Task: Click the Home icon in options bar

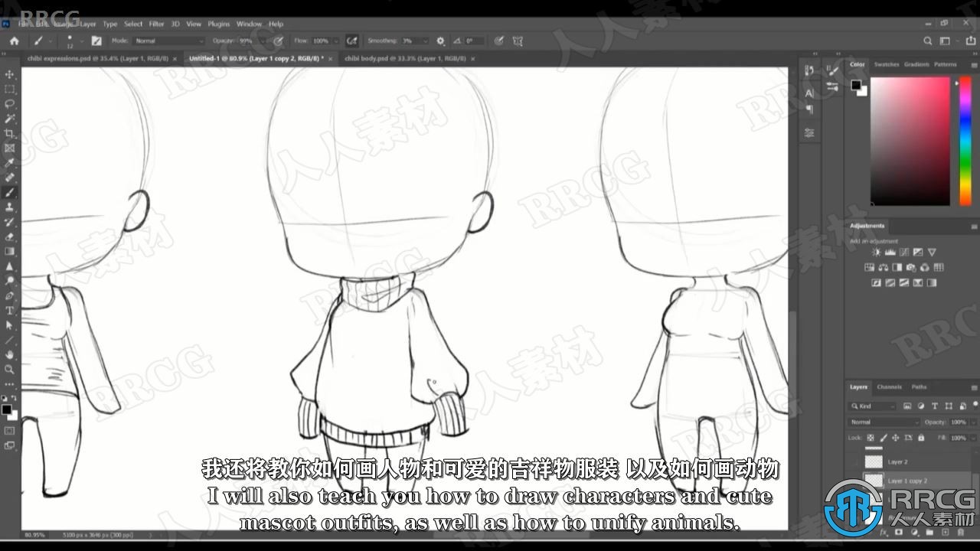Action: tap(14, 41)
